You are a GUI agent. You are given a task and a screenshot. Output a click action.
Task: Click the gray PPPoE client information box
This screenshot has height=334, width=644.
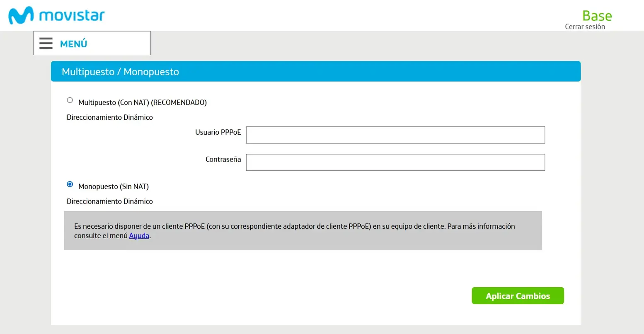(x=303, y=231)
